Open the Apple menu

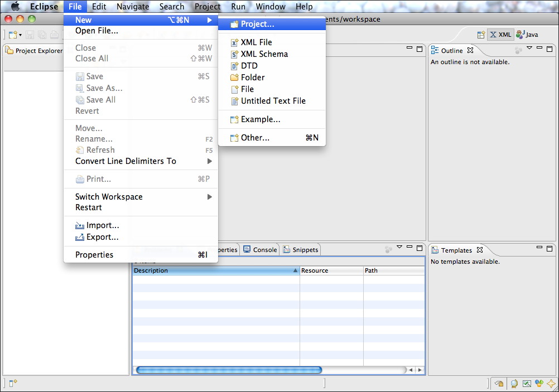click(x=15, y=7)
